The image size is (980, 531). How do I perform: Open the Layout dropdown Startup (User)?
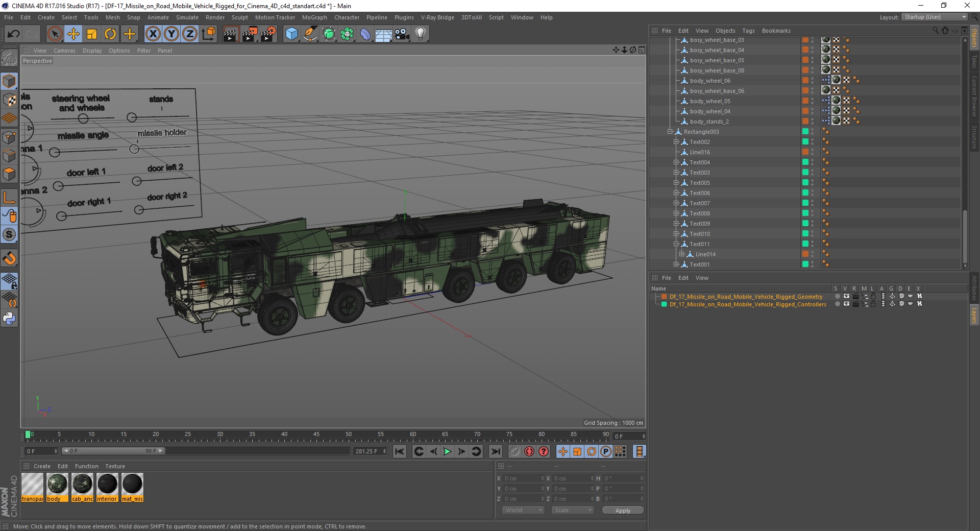coord(934,17)
